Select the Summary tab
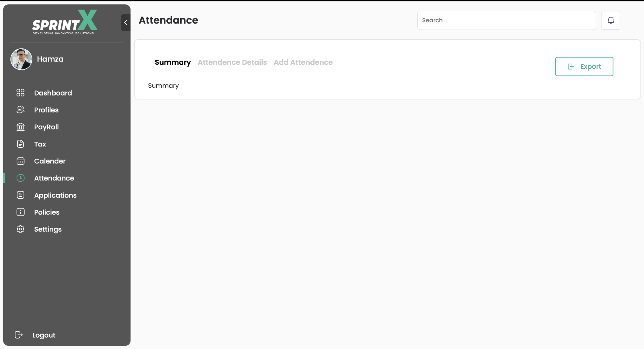 click(x=173, y=62)
